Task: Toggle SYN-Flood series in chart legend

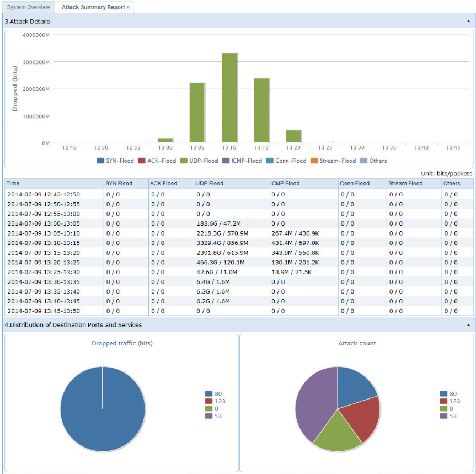Action: point(115,161)
